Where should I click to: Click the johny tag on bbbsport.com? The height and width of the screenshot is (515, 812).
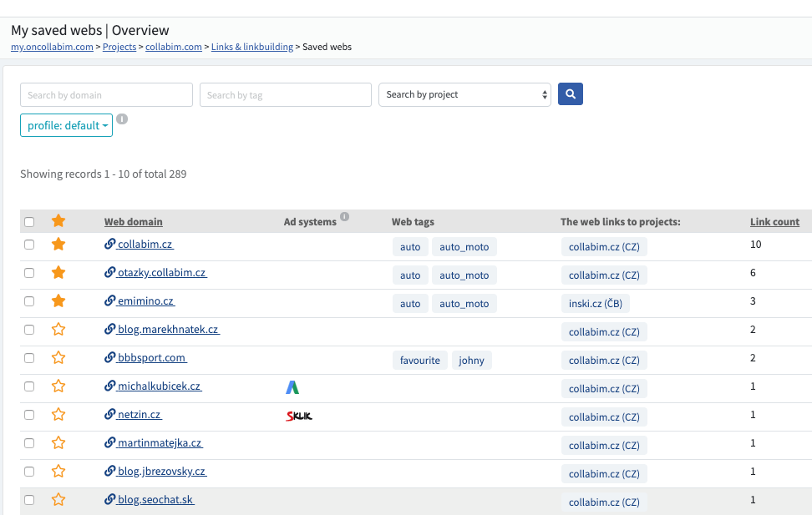click(471, 361)
